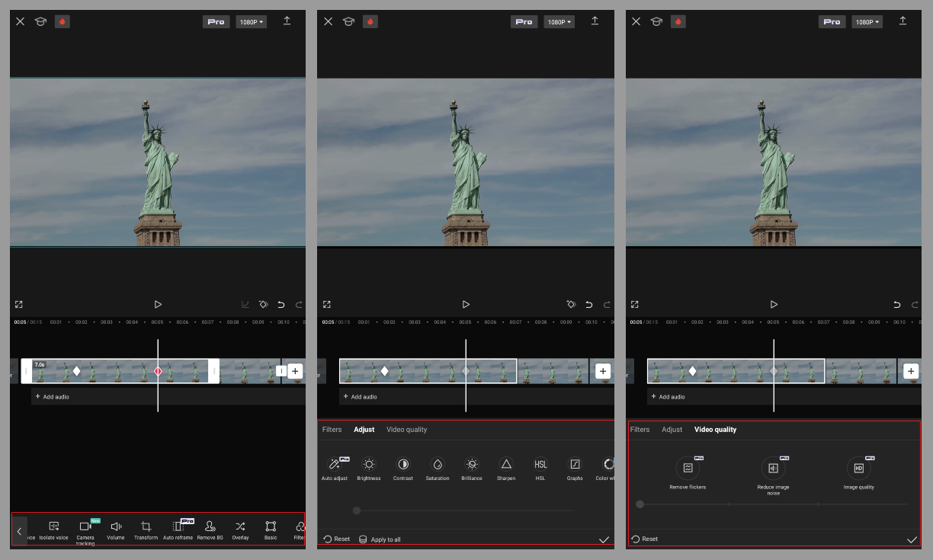Open Adjust tab on the Video quality screen
The width and height of the screenshot is (933, 560).
[x=672, y=430]
